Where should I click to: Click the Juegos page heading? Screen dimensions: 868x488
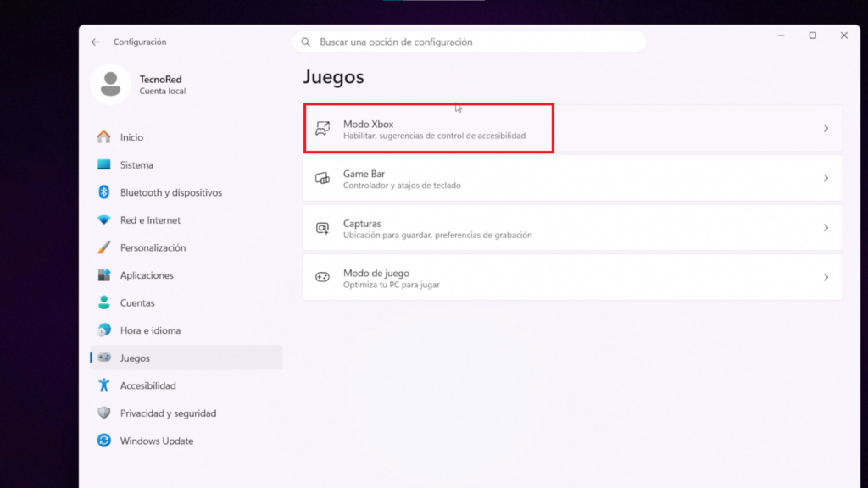333,77
